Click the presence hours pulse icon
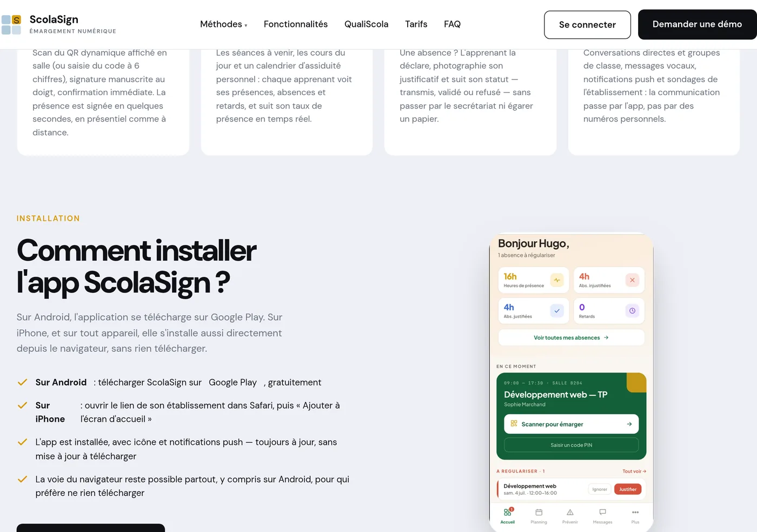 click(557, 280)
